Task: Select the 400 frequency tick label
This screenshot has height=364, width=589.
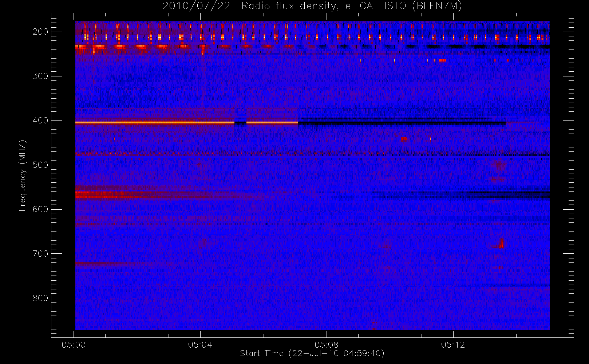Action: [x=40, y=120]
